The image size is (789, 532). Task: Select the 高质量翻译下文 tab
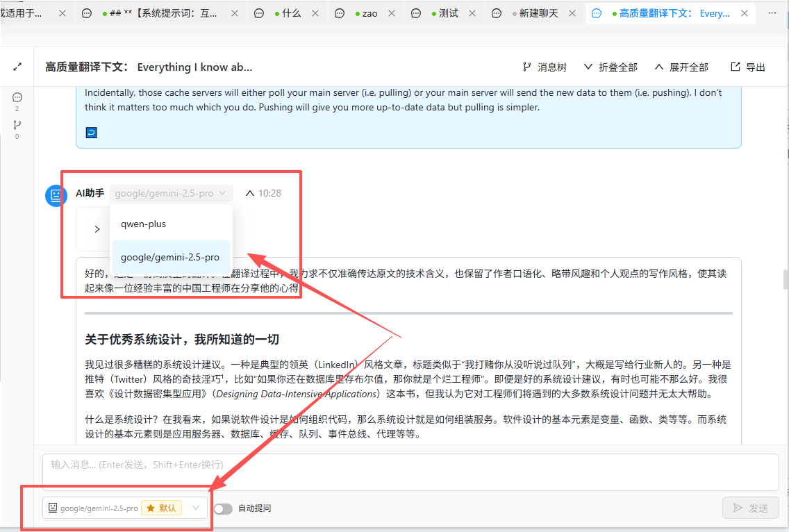coord(671,14)
